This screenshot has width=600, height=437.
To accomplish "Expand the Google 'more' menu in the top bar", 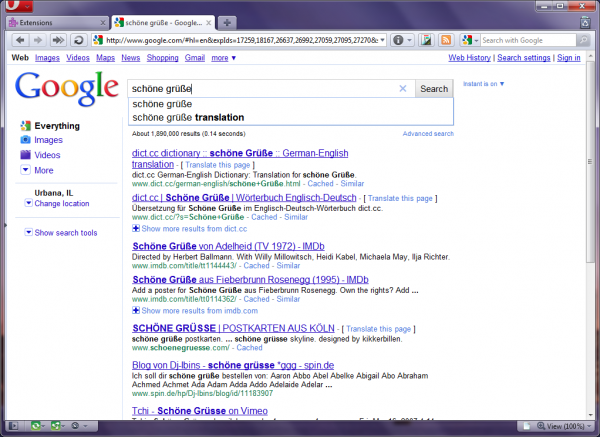I will [224, 58].
